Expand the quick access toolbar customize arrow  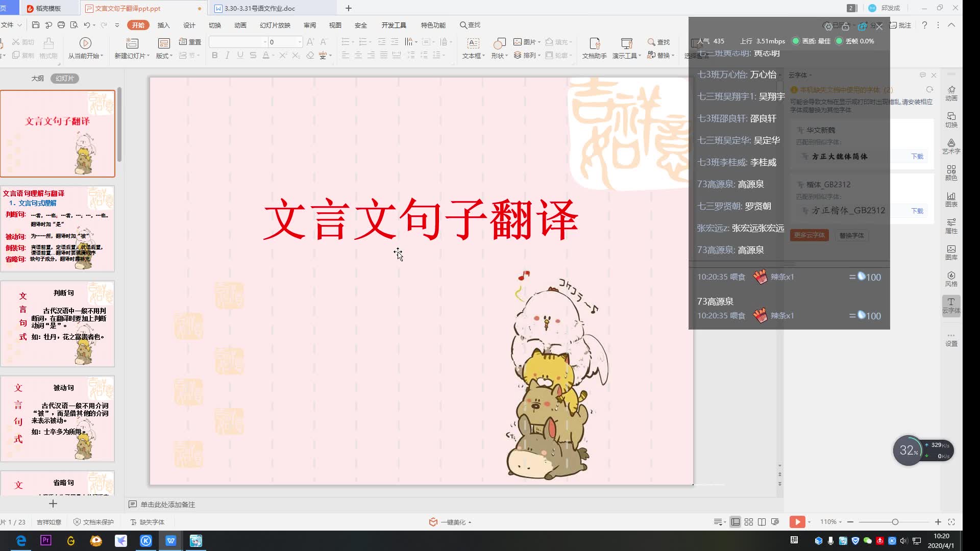(x=117, y=25)
